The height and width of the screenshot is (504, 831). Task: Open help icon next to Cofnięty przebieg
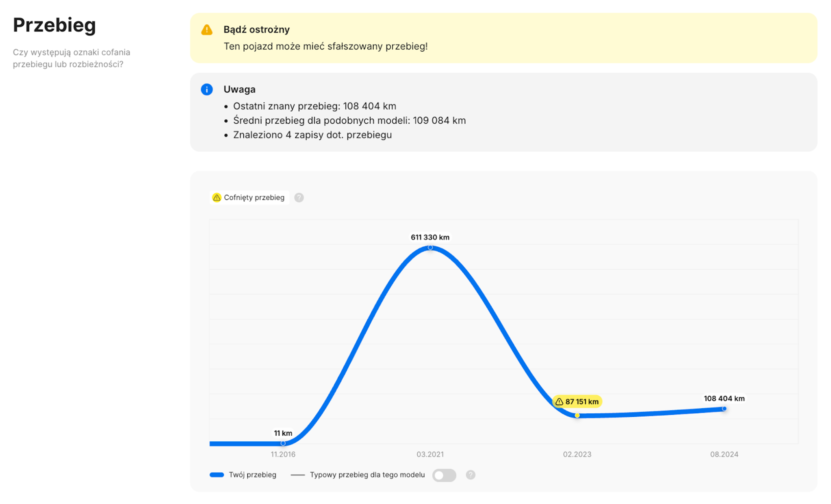pyautogui.click(x=299, y=197)
